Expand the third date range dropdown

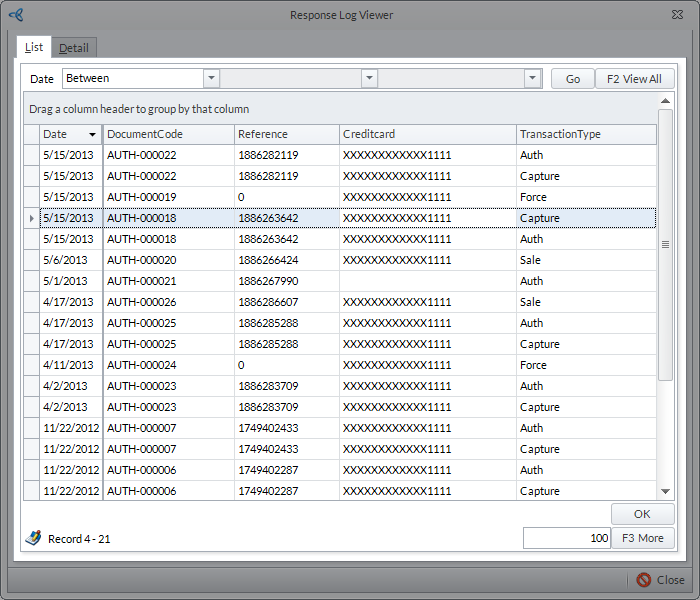pos(533,78)
